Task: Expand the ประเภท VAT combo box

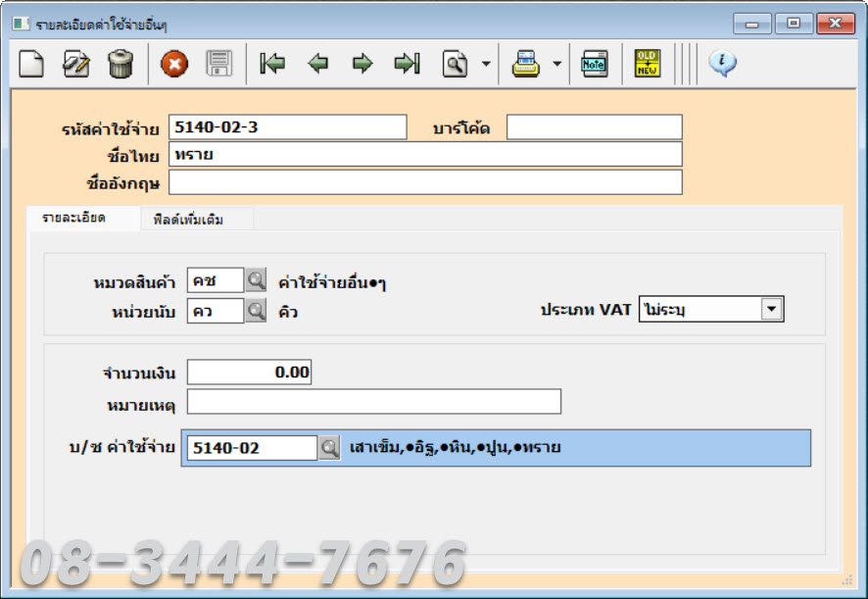Action: tap(771, 309)
